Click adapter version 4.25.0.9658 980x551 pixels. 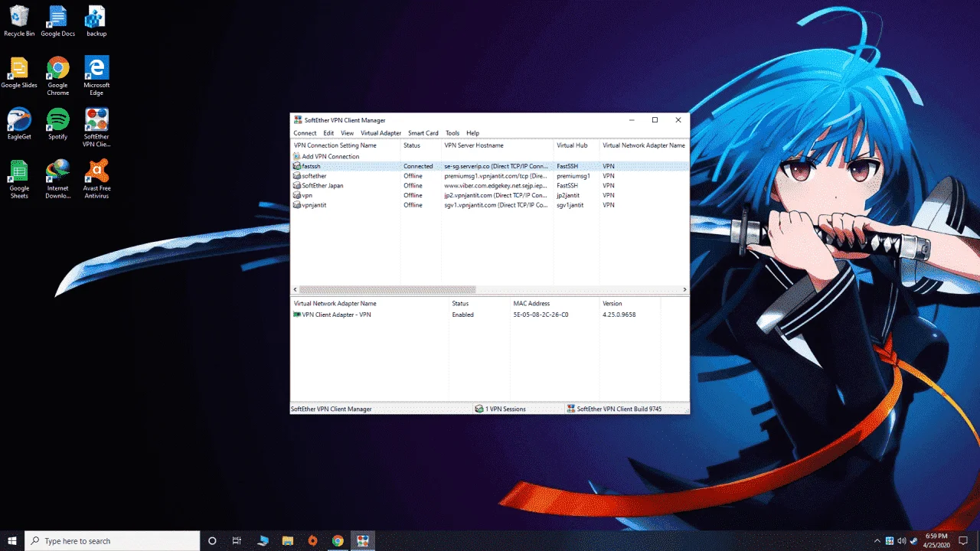click(619, 315)
